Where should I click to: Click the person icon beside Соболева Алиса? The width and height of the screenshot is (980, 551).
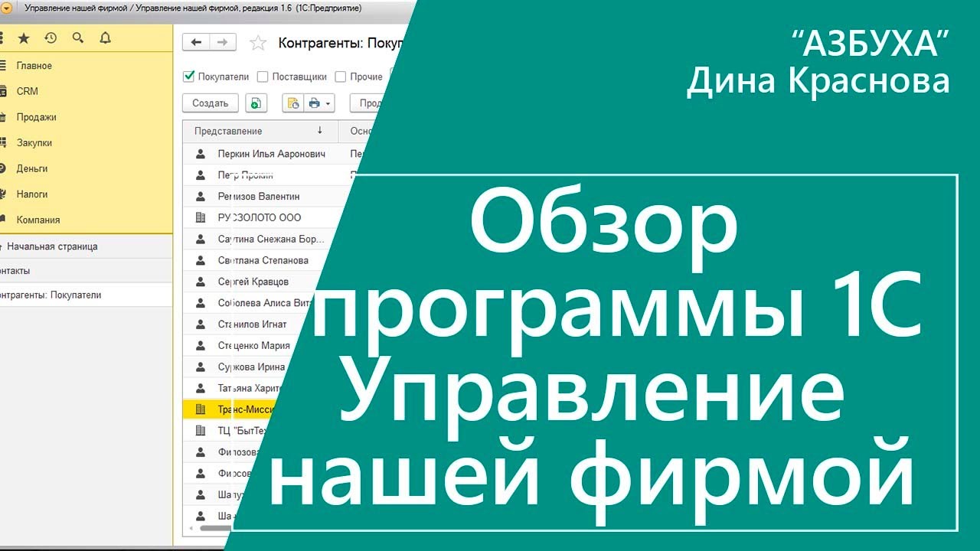coord(201,303)
